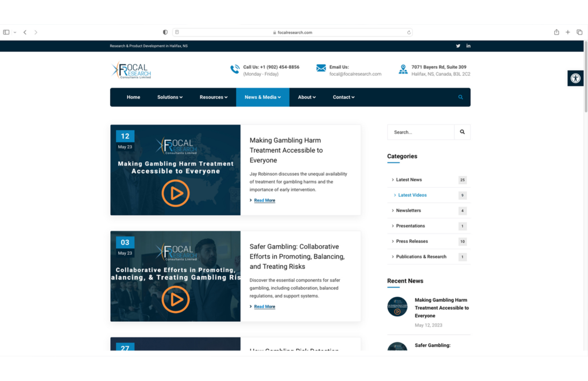Open the Latest Videos category
Viewport: 588px width, 381px height.
coord(412,195)
